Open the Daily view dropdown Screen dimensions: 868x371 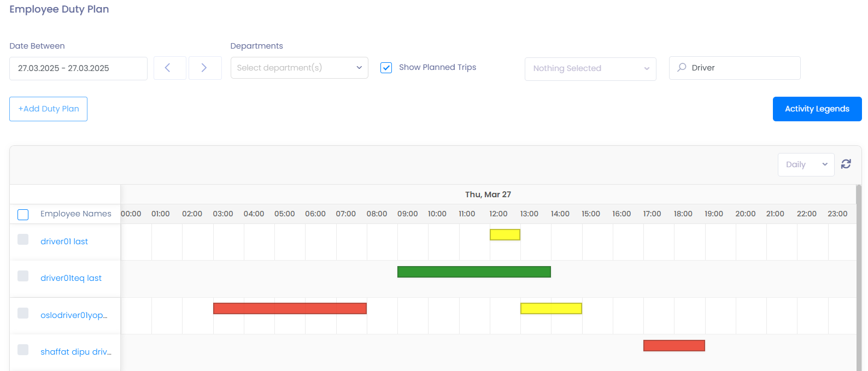tap(806, 164)
